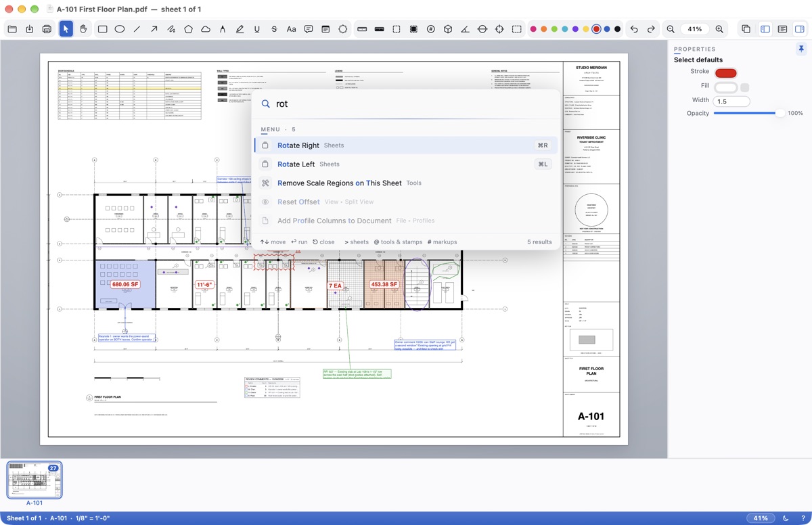Click the print icon in the toolbar
Image resolution: width=812 pixels, height=525 pixels.
pyautogui.click(x=47, y=29)
